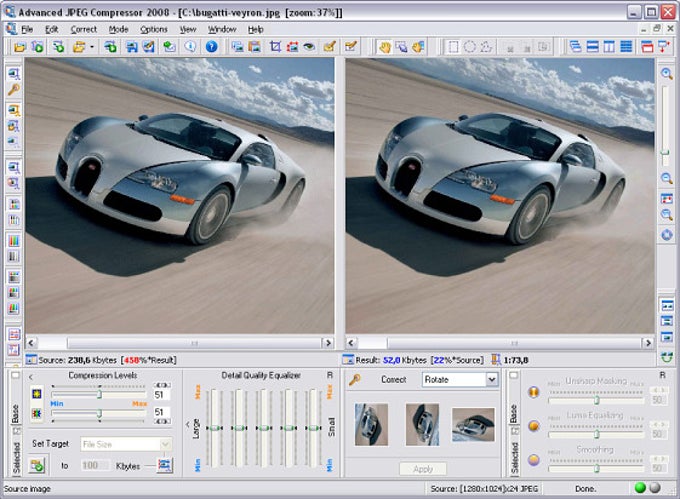Viewport: 680px width, 499px height.
Task: Select the hand pan tool
Action: pos(383,47)
